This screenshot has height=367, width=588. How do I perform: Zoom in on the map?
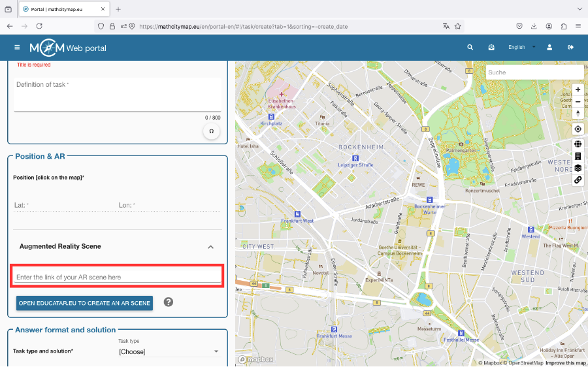(x=578, y=89)
